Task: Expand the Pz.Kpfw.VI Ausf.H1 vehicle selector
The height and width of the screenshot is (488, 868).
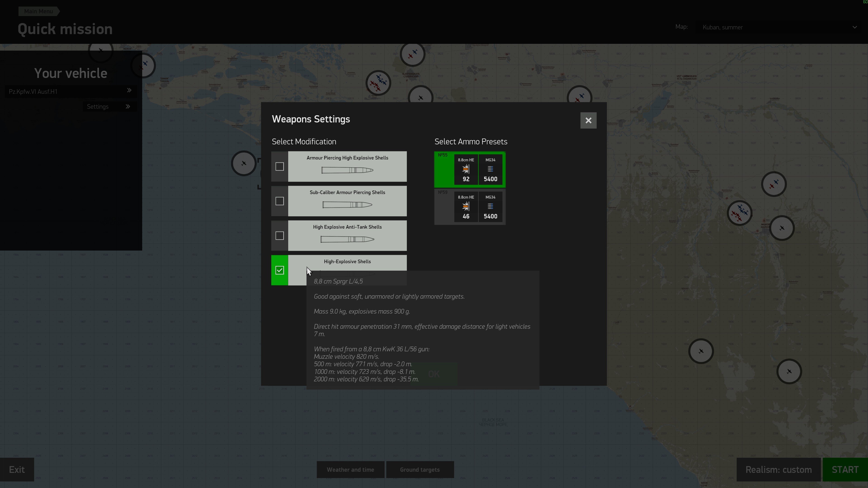Action: (71, 91)
